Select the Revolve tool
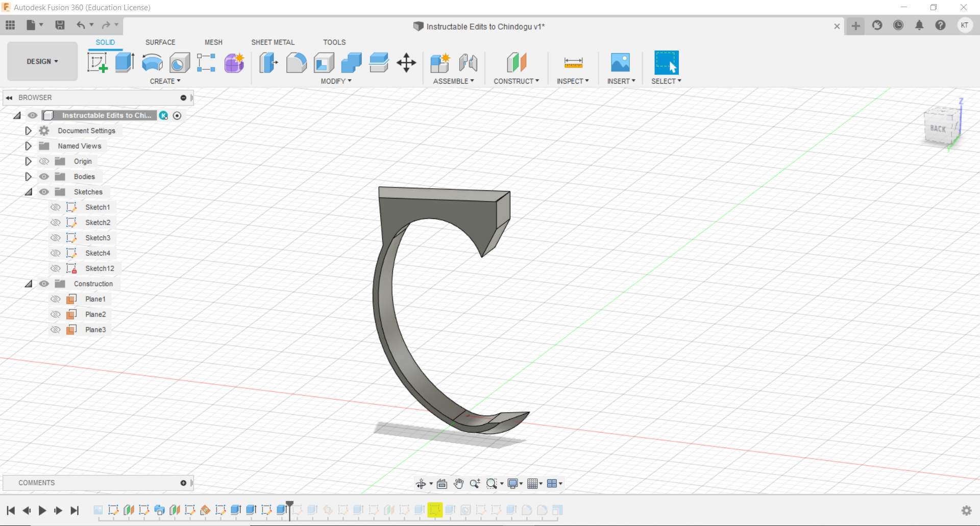This screenshot has width=980, height=526. point(152,63)
